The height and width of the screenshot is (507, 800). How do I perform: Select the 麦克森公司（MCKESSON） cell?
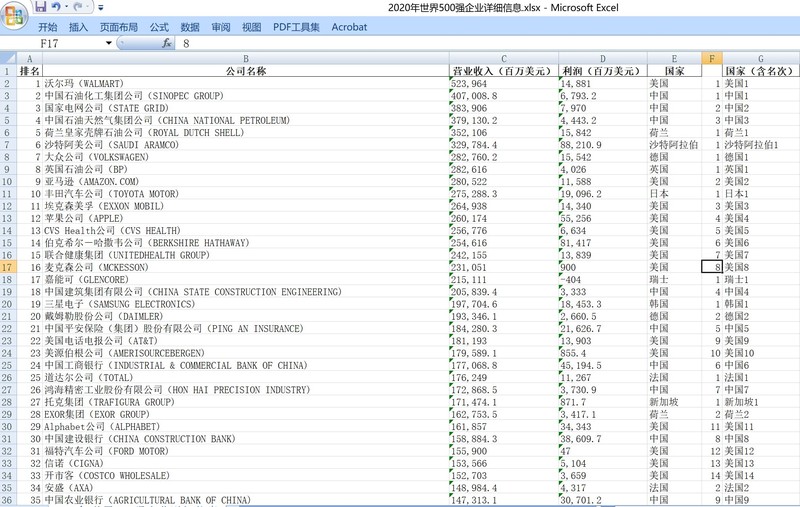pos(245,267)
